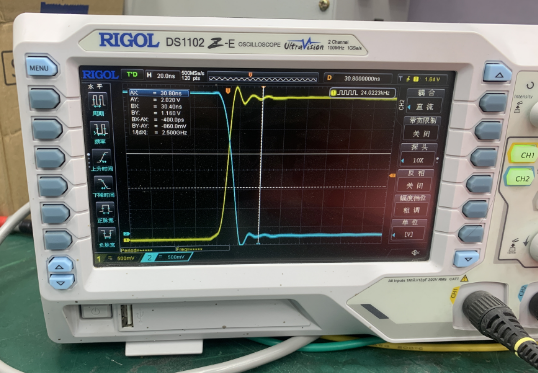
Task: Click the 1/|dX| = 2.500GHz readout
Action: [159, 132]
